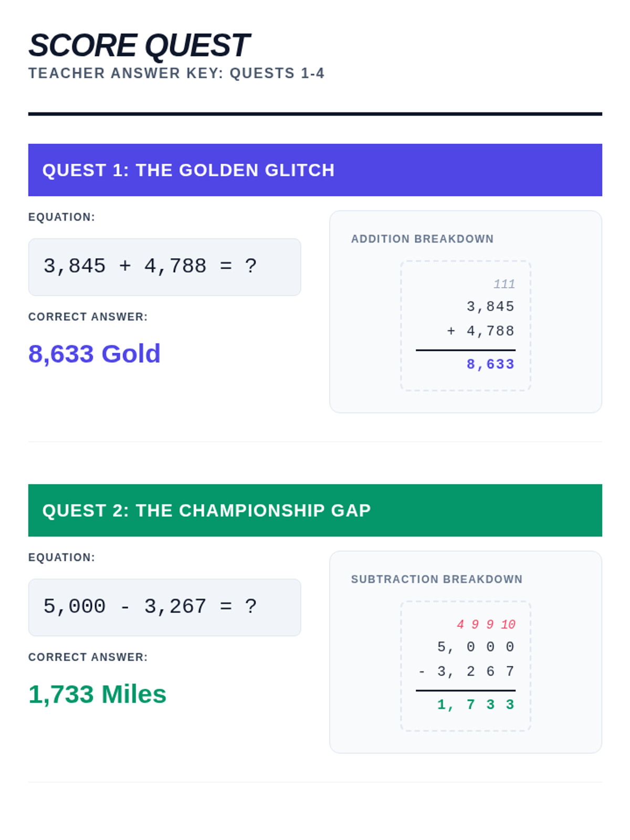Click the + 4,788 row in breakdown

480,331
